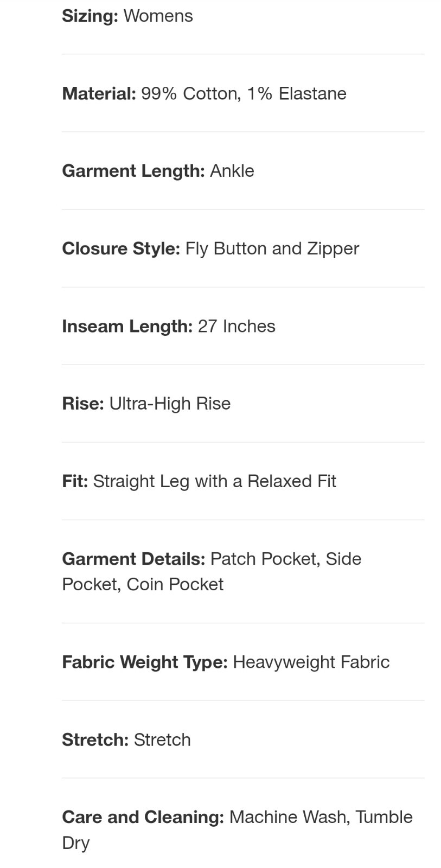Click 'Straight Leg with a Relaxed Fit'
This screenshot has width=441, height=868.
214,481
